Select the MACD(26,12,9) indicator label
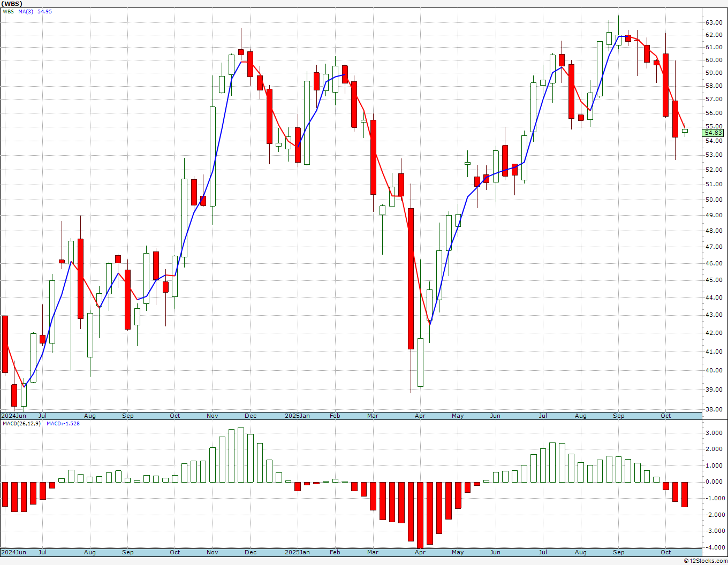Viewport: 728px width, 565px height. coord(21,424)
